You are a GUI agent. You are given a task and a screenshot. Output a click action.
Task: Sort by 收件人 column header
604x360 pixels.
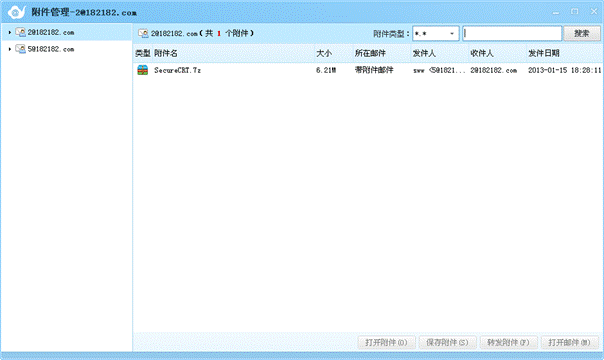tap(497, 53)
